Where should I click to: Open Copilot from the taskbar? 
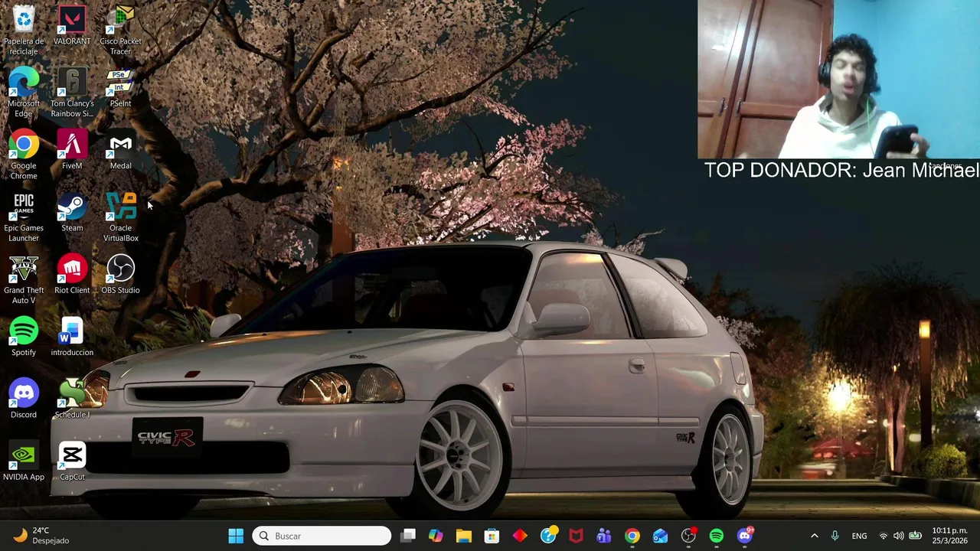point(436,536)
